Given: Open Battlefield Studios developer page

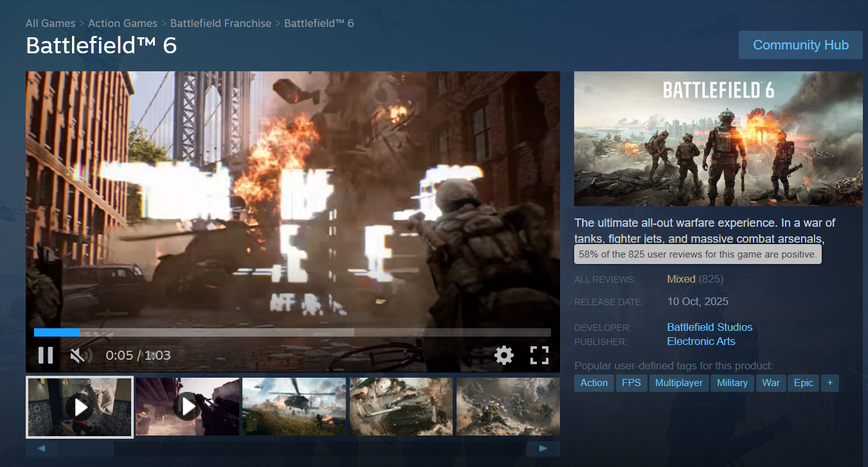Looking at the screenshot, I should [x=710, y=327].
